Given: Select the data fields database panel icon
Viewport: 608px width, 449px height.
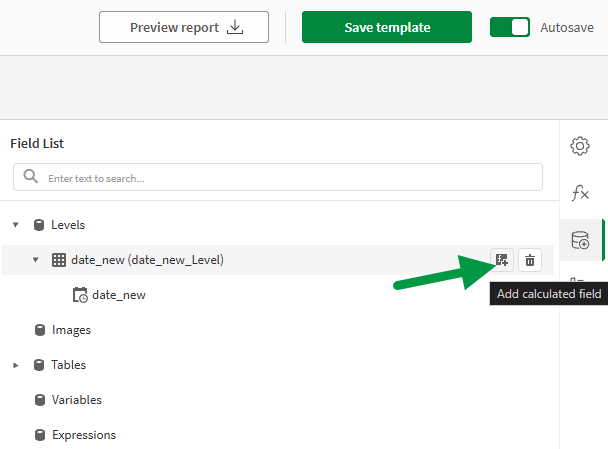Looking at the screenshot, I should [580, 240].
